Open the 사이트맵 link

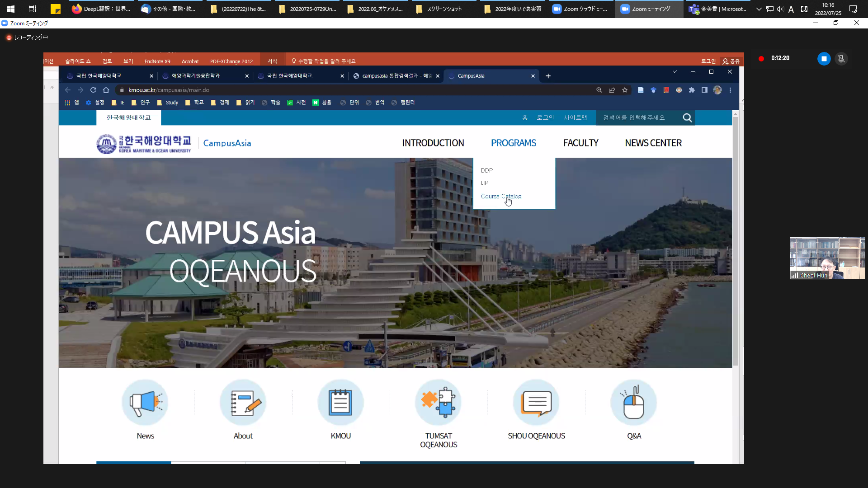pos(576,118)
